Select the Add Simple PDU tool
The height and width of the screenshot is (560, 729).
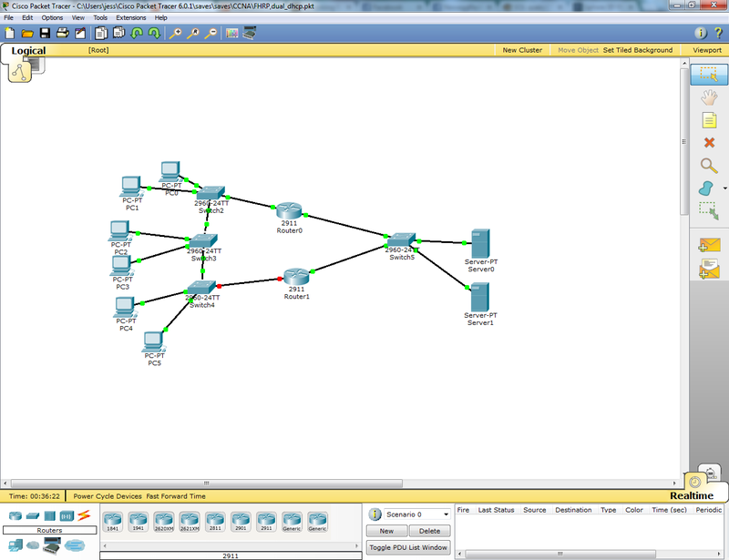710,244
